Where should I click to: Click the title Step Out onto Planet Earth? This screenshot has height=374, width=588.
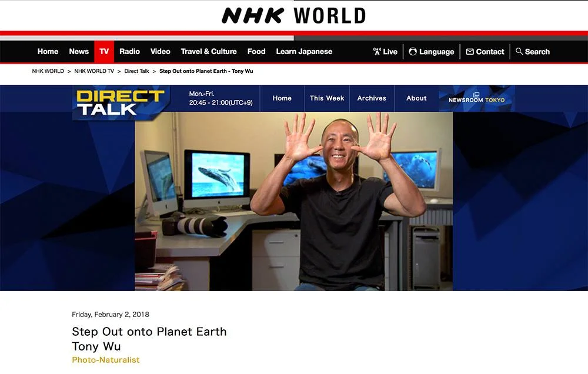click(149, 332)
